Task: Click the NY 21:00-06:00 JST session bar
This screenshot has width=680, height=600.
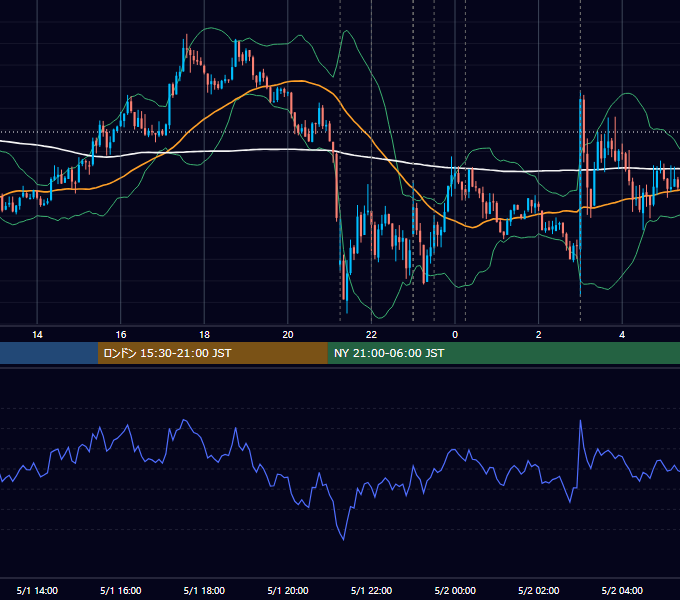Action: [503, 353]
